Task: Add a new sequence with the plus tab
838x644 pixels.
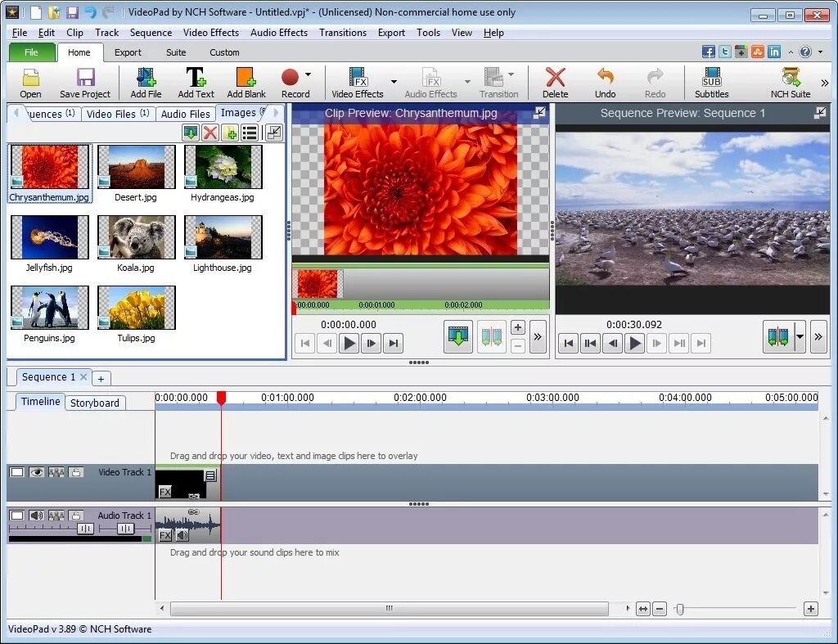Action: [101, 378]
